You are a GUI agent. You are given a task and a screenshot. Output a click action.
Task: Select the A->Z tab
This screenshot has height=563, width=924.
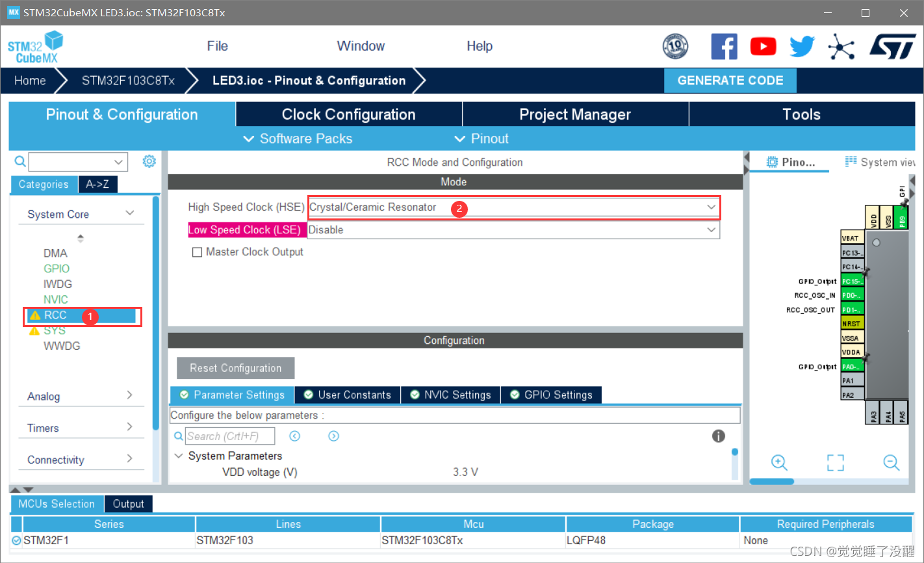(97, 185)
